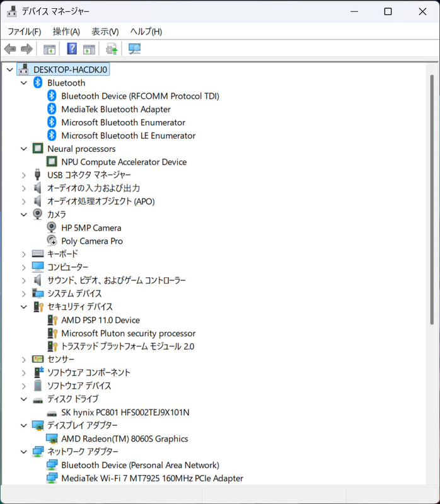
Task: Open the ファイル(F) menu
Action: pos(25,31)
